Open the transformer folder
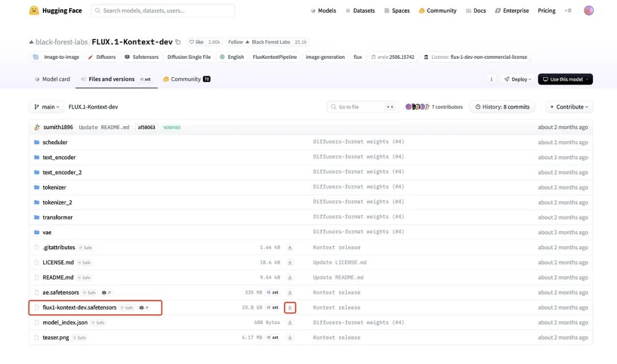 [58, 217]
